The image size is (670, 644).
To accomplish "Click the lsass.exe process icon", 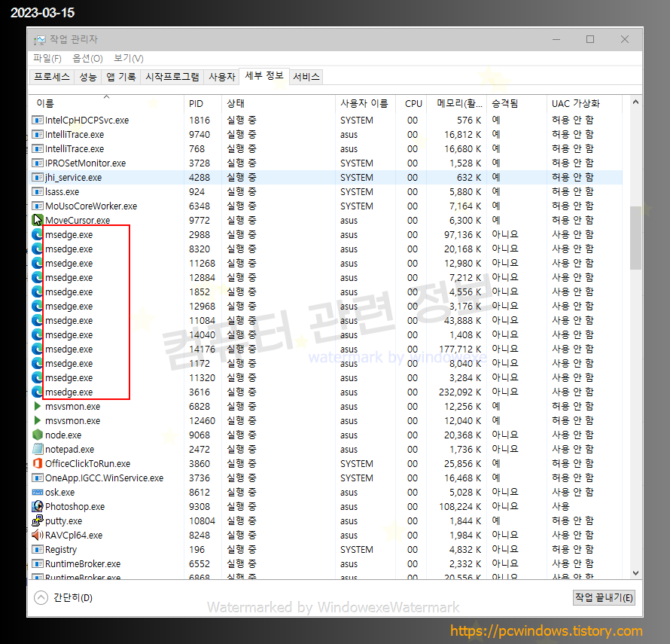I will (38, 191).
